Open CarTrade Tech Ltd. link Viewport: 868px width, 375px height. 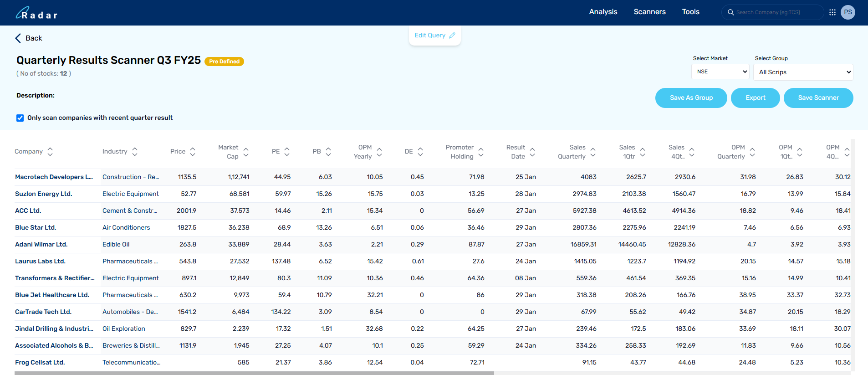pos(43,312)
